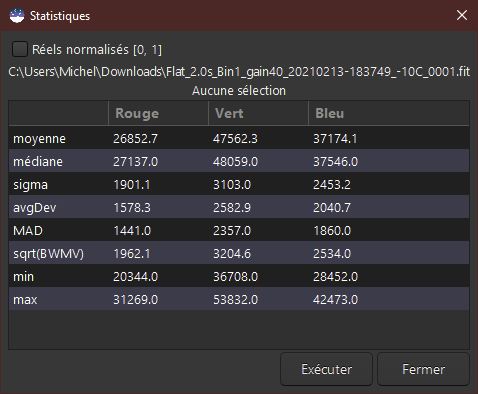Select the sigma row label

[x=30, y=185]
